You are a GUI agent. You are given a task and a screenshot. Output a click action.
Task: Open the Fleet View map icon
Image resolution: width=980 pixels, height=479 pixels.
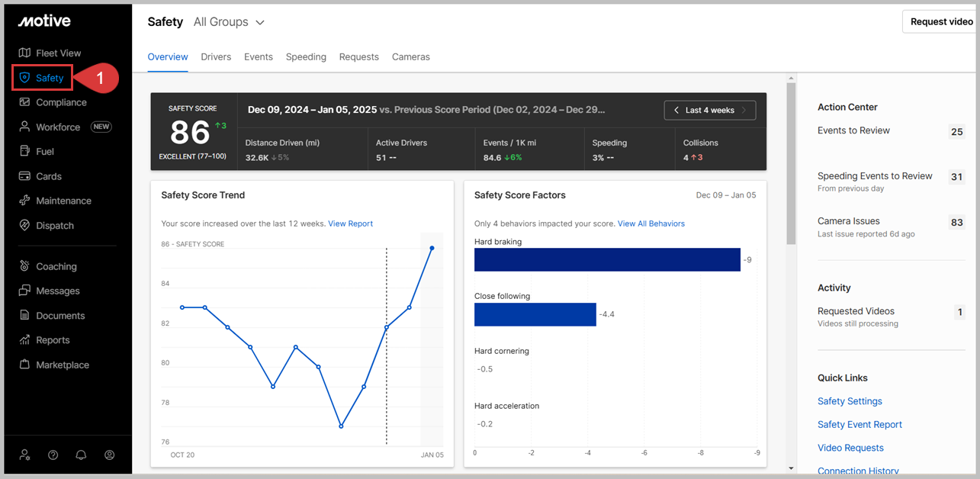coord(24,53)
